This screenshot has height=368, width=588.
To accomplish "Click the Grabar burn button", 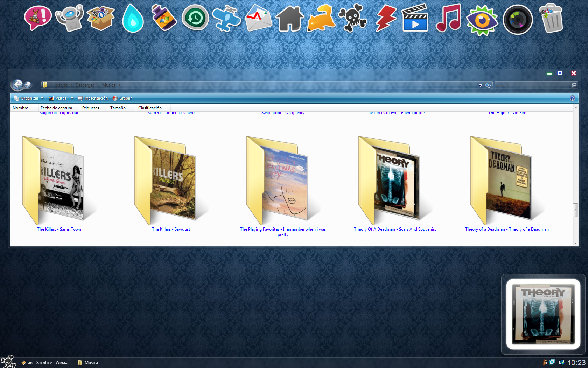I will coord(122,98).
